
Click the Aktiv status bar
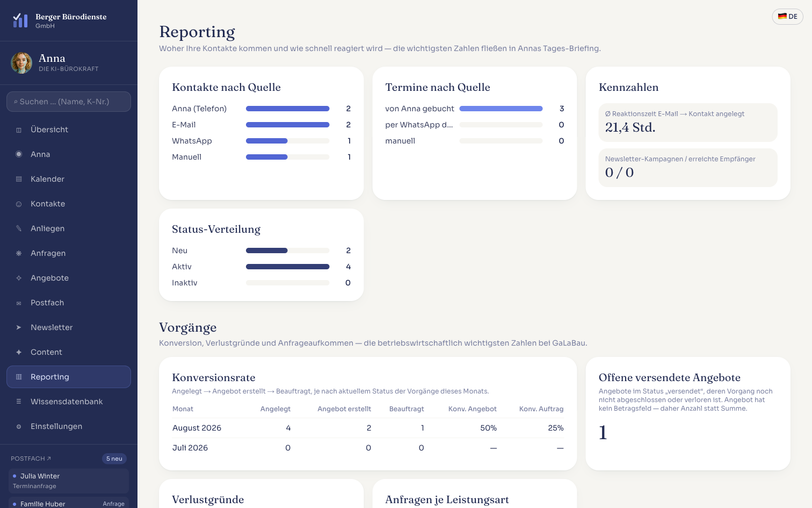[287, 267]
